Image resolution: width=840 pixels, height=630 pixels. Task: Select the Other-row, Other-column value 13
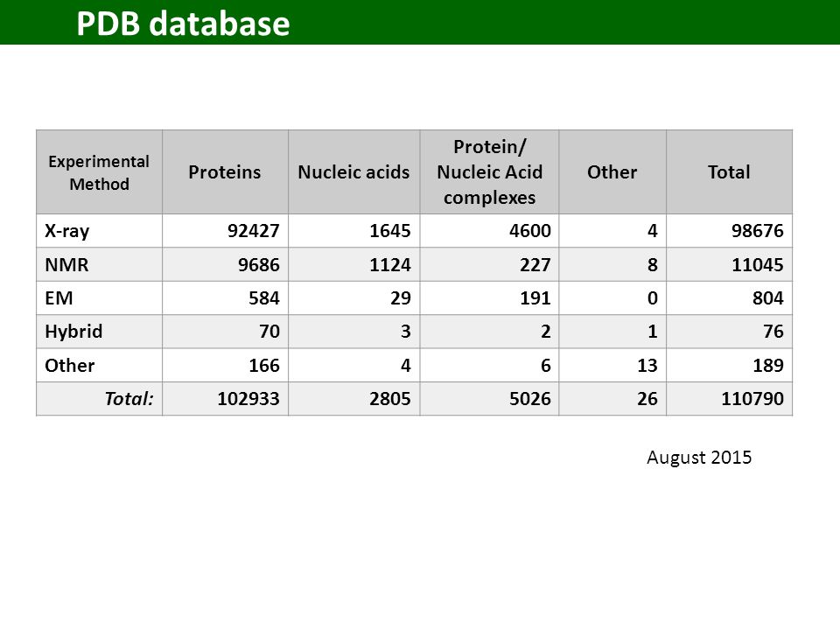pos(647,366)
